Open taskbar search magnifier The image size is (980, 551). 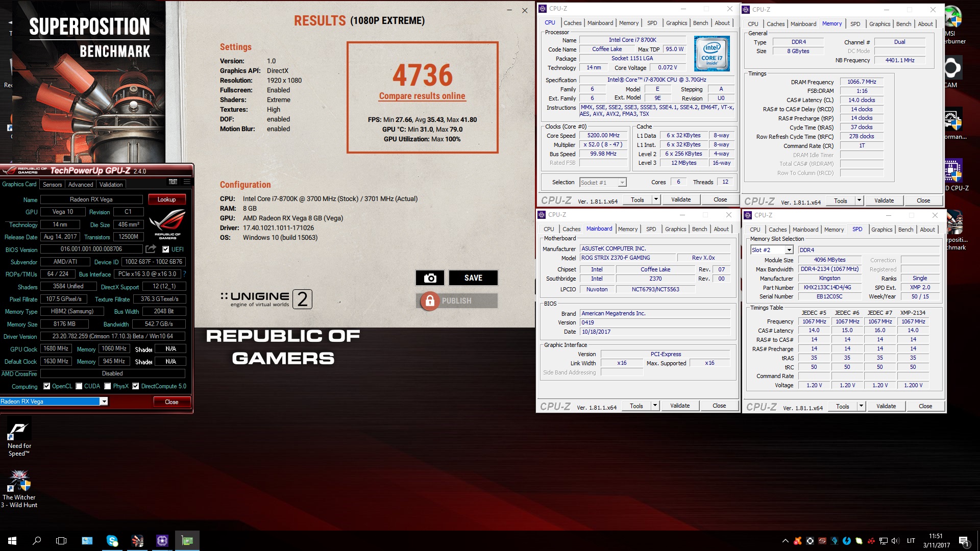(x=37, y=541)
